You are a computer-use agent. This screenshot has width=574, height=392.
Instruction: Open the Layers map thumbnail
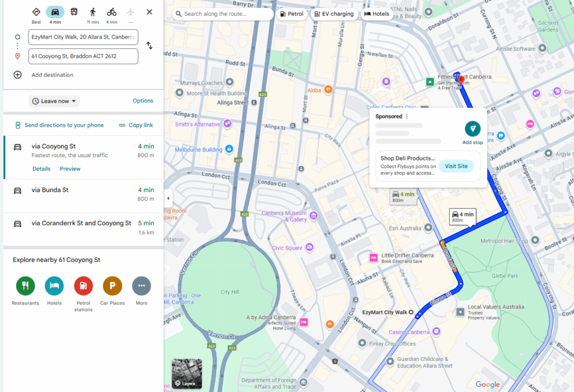point(187,373)
